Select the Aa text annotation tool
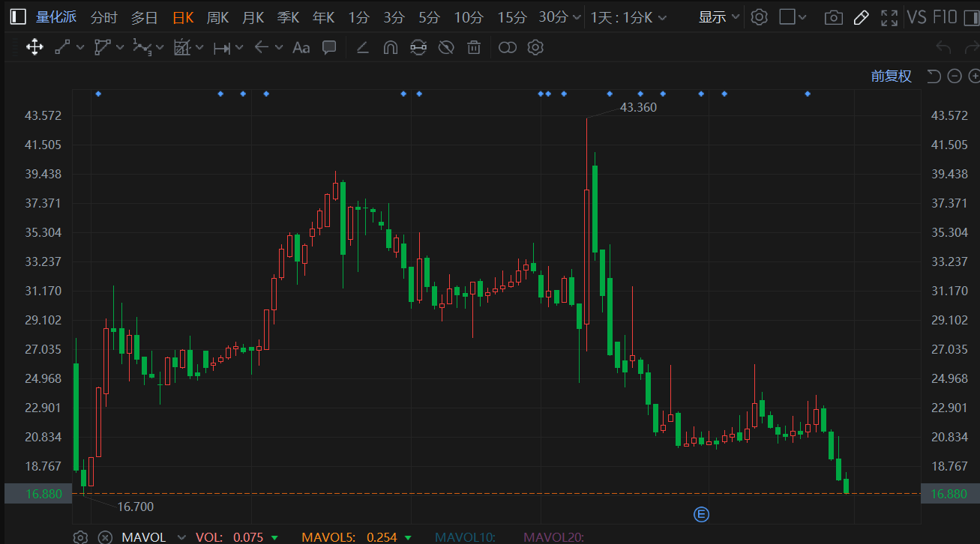The width and height of the screenshot is (980, 544). pyautogui.click(x=301, y=48)
